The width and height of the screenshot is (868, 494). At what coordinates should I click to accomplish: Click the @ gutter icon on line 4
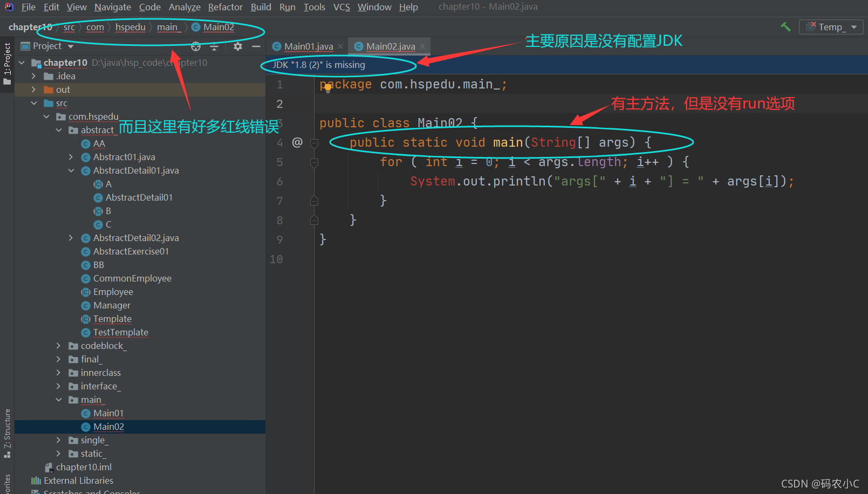(x=297, y=142)
